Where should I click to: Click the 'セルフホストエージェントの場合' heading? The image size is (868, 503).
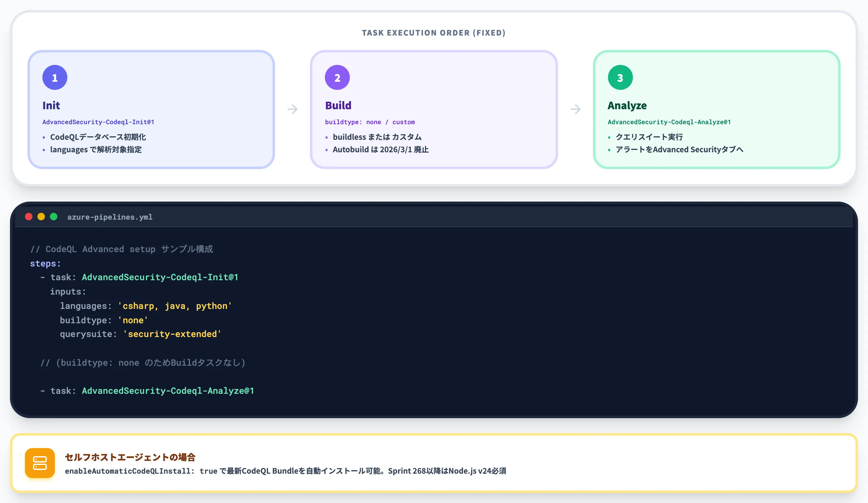coord(130,457)
